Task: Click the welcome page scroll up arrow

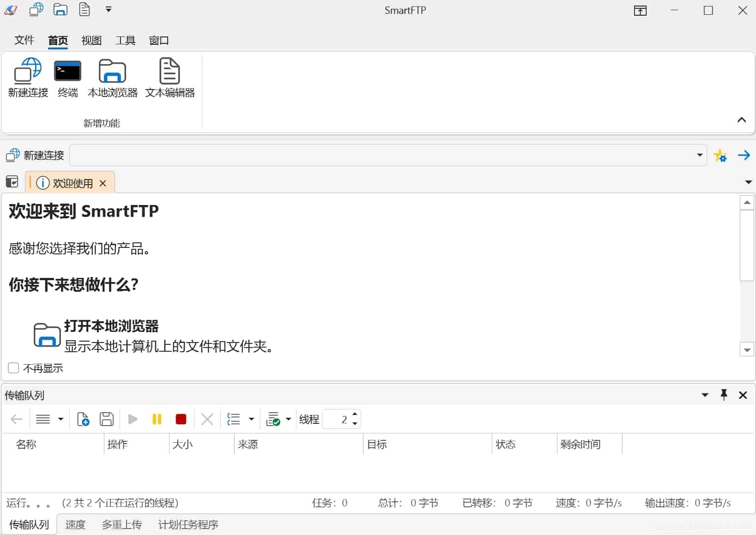Action: pyautogui.click(x=747, y=202)
